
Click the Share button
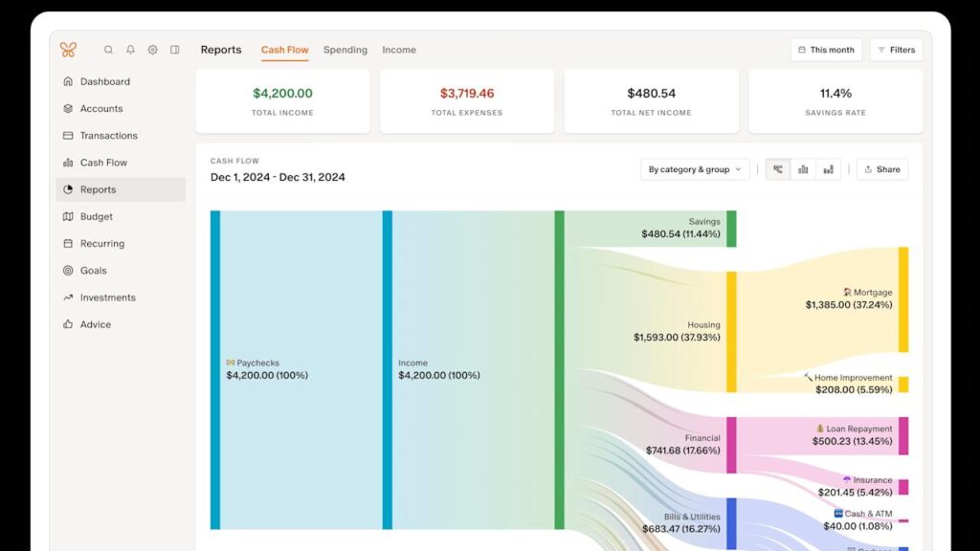click(881, 168)
